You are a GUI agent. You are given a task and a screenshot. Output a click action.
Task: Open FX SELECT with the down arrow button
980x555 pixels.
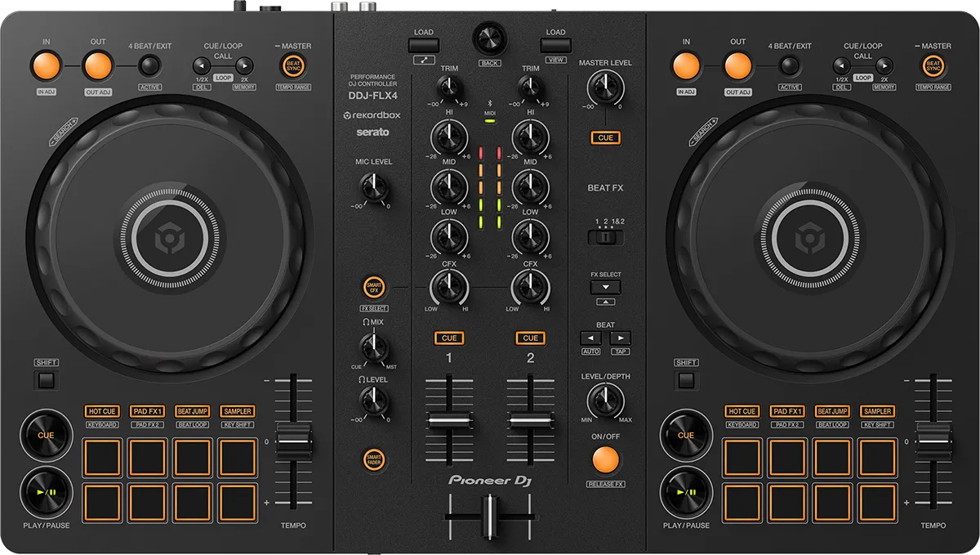605,288
